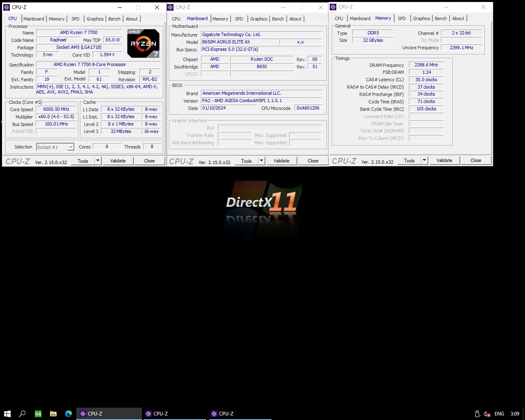Select About tab in Memory window
Image resolution: width=525 pixels, height=420 pixels.
coord(458,18)
